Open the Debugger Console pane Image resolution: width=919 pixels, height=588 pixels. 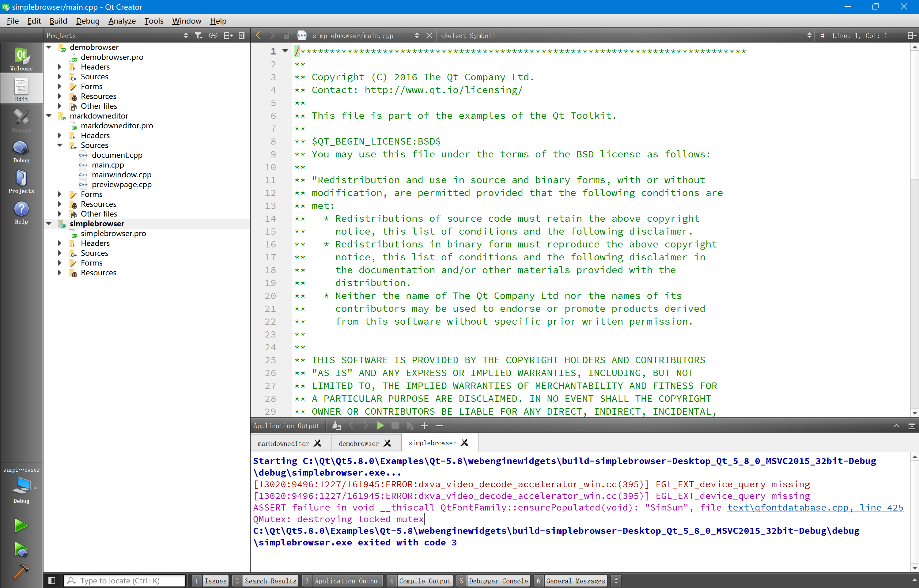493,581
